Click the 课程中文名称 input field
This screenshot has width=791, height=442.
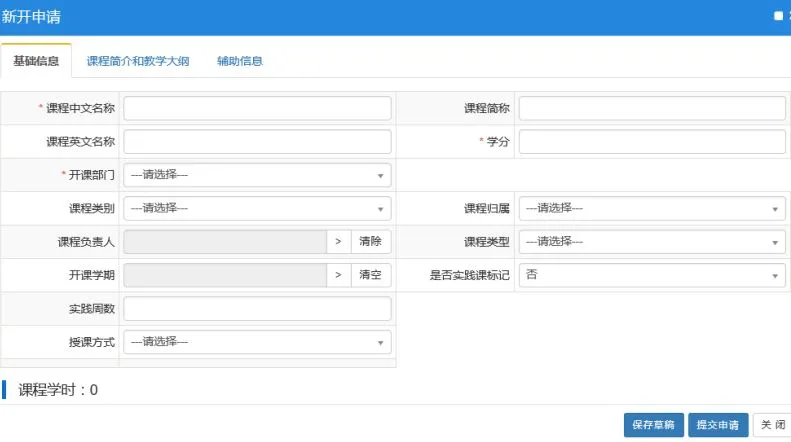tap(257, 108)
